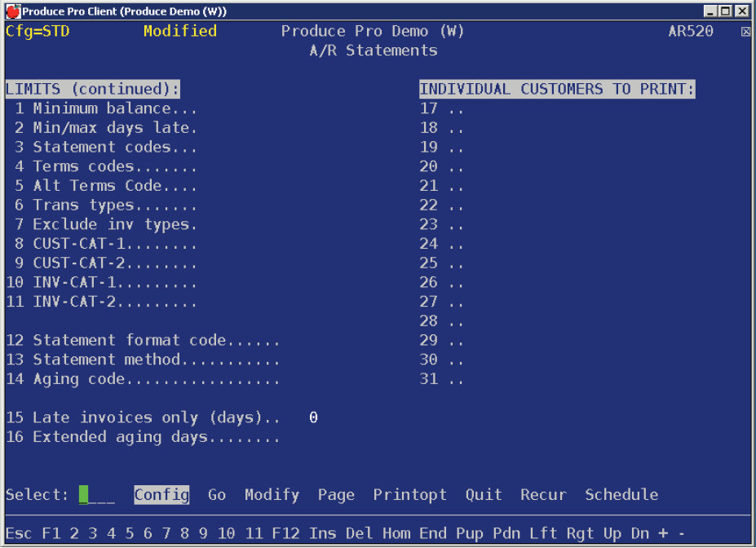Click the Produce Pro apple icon in title bar

[x=13, y=11]
